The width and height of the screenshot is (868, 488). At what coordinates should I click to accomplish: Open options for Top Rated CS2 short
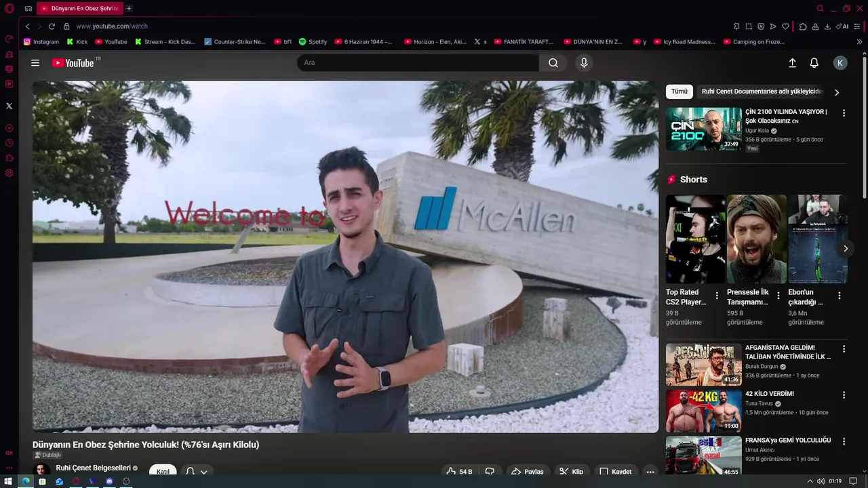tap(717, 296)
